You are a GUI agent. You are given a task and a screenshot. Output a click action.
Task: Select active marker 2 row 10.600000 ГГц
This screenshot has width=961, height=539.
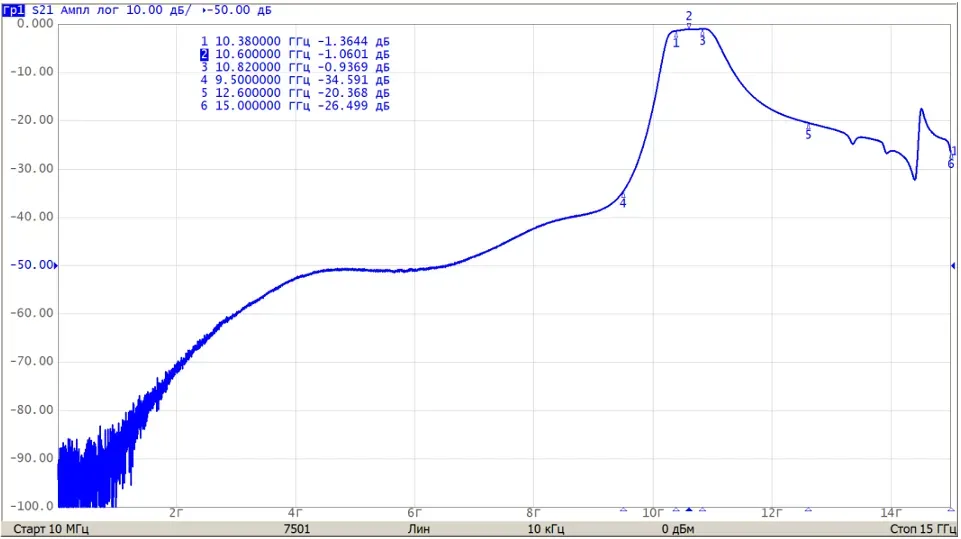(295, 54)
